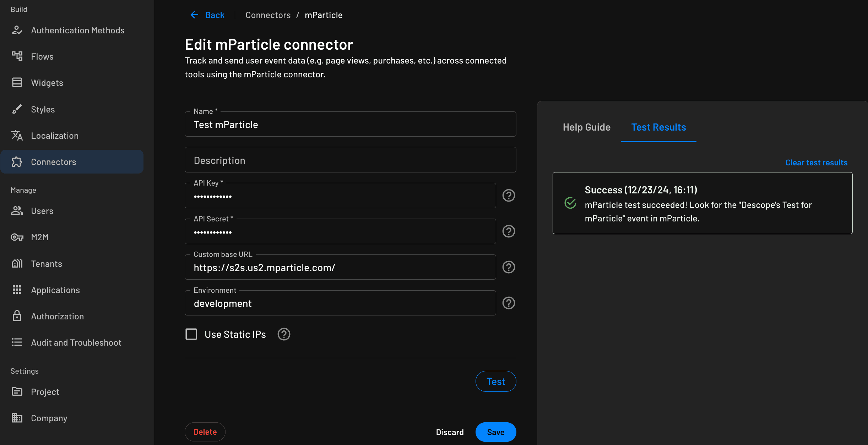
Task: Open the Widgets section
Action: (47, 82)
